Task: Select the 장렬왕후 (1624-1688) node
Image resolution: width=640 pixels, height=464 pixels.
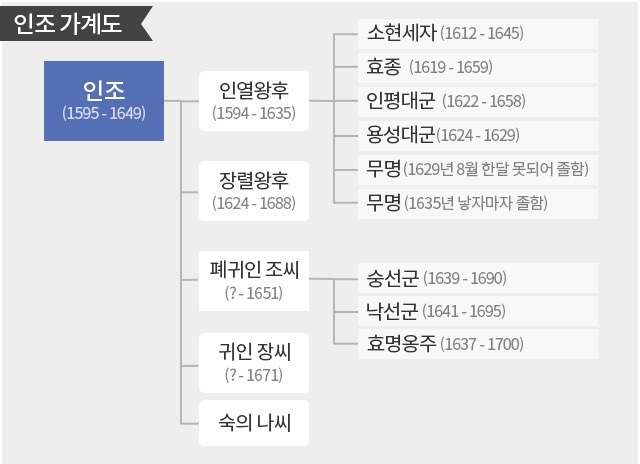Action: click(254, 190)
